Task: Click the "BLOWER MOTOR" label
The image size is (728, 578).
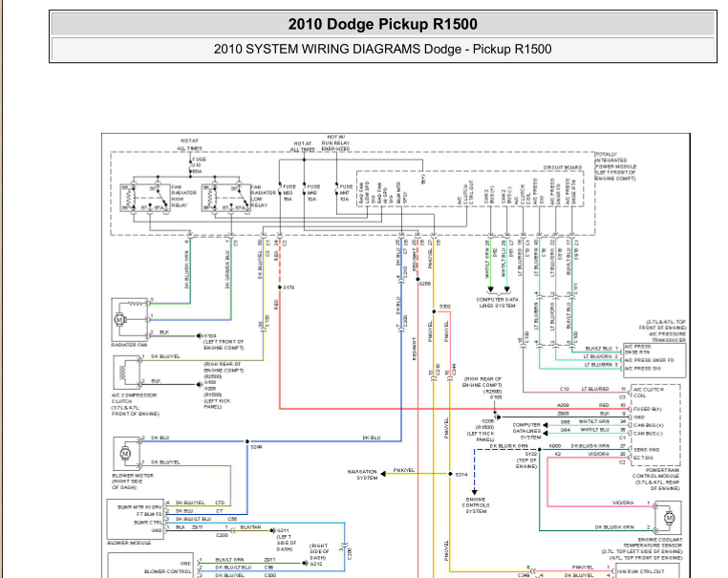Action: click(x=133, y=476)
